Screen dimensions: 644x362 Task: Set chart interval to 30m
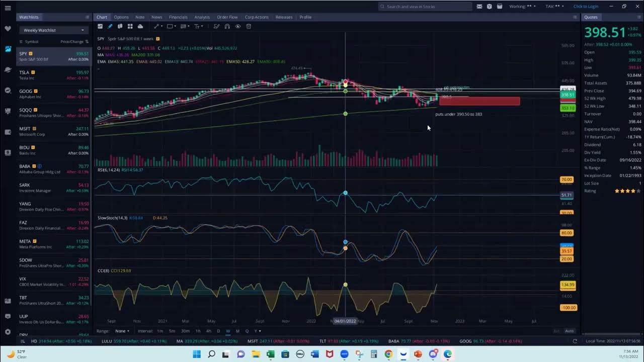pos(185,331)
